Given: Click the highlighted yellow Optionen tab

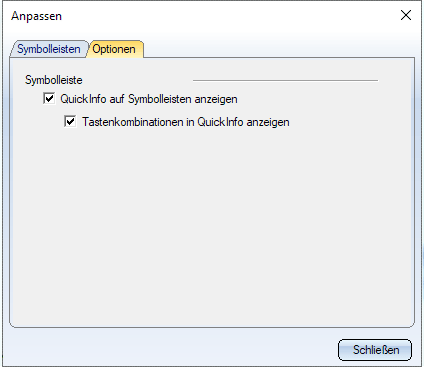Looking at the screenshot, I should coord(114,49).
